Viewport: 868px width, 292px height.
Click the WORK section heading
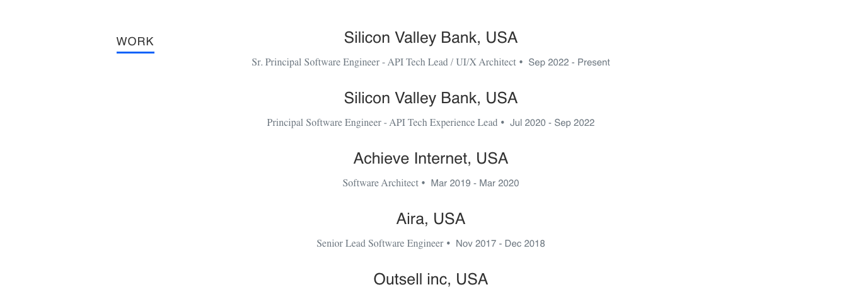click(135, 42)
